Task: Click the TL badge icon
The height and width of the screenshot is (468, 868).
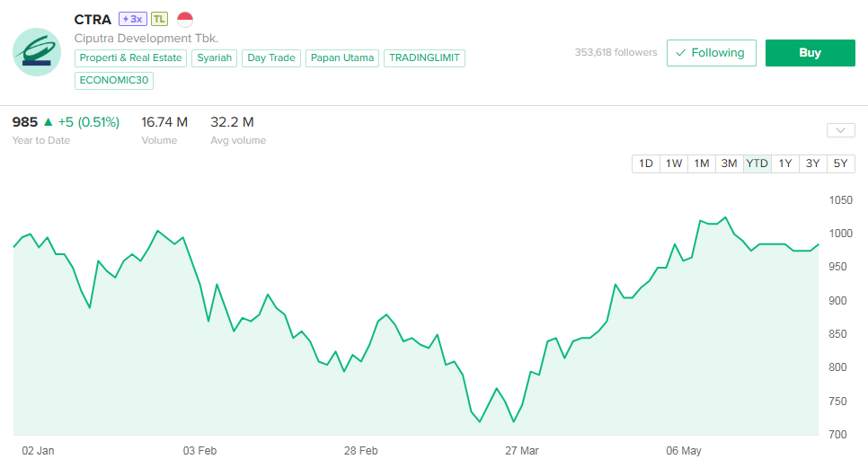Action: point(159,19)
